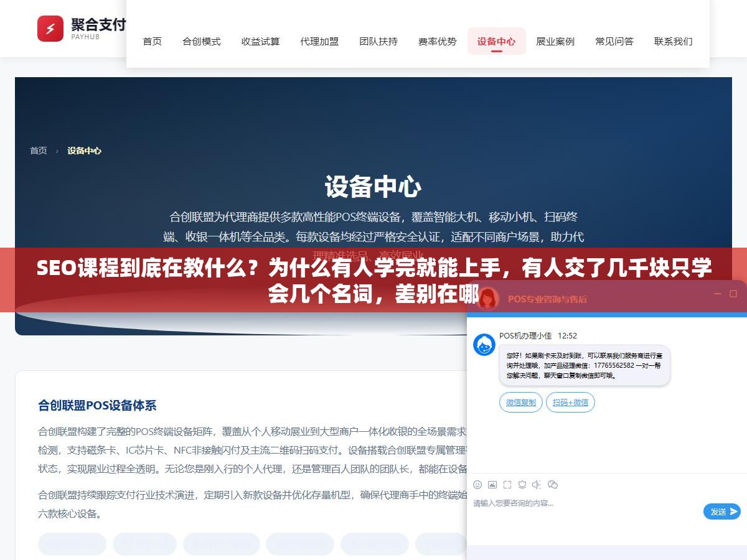Click the 聚合支付 PAYHUB brand text
The height and width of the screenshot is (560, 747).
pos(98,28)
